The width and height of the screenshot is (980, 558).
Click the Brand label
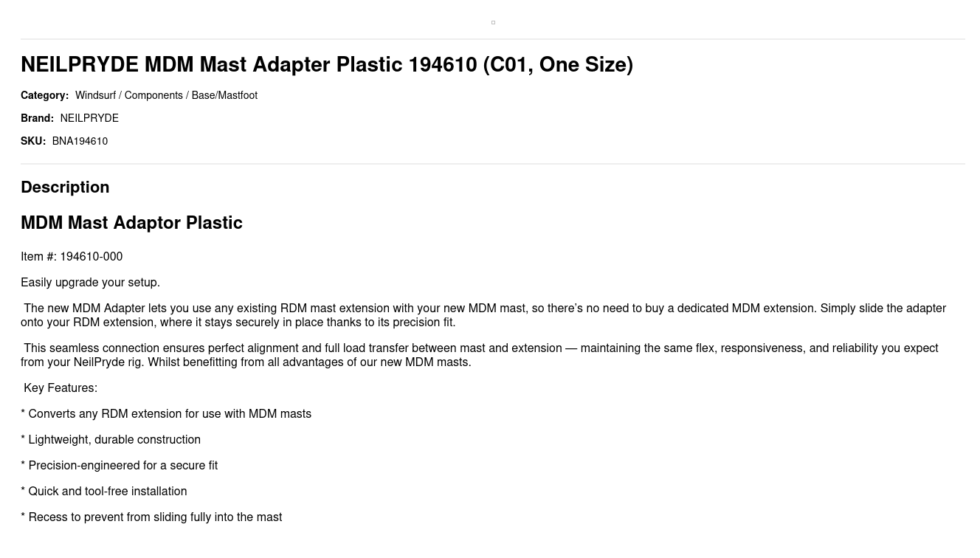click(37, 118)
